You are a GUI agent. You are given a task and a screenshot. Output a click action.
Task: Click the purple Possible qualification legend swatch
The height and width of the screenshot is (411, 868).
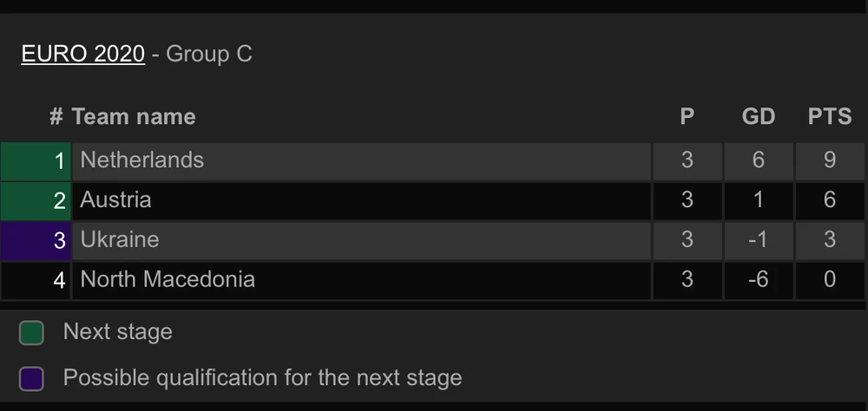tap(32, 379)
